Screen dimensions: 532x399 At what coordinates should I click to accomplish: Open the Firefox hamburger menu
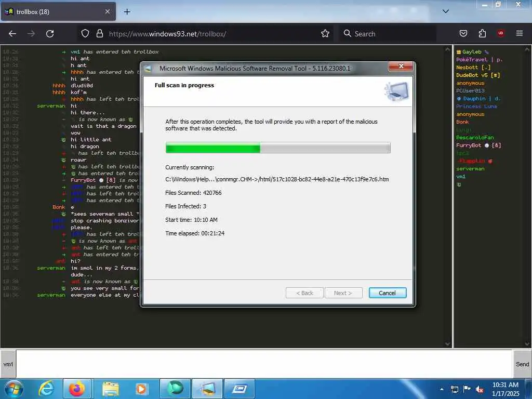point(520,33)
